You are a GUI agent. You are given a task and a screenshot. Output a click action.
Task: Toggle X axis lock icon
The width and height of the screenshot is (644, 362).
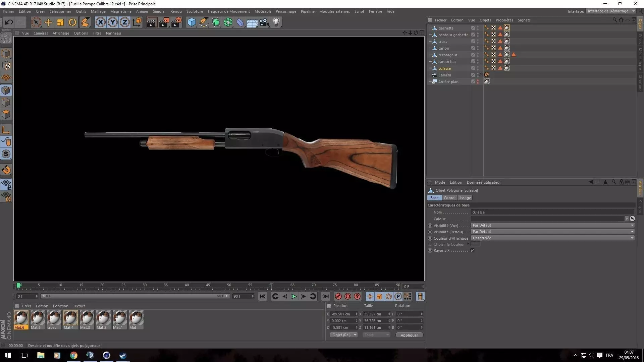tap(100, 22)
